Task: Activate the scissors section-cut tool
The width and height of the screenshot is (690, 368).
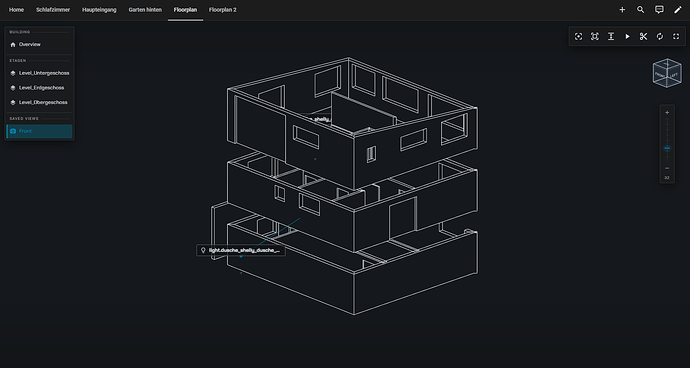Action: click(644, 37)
